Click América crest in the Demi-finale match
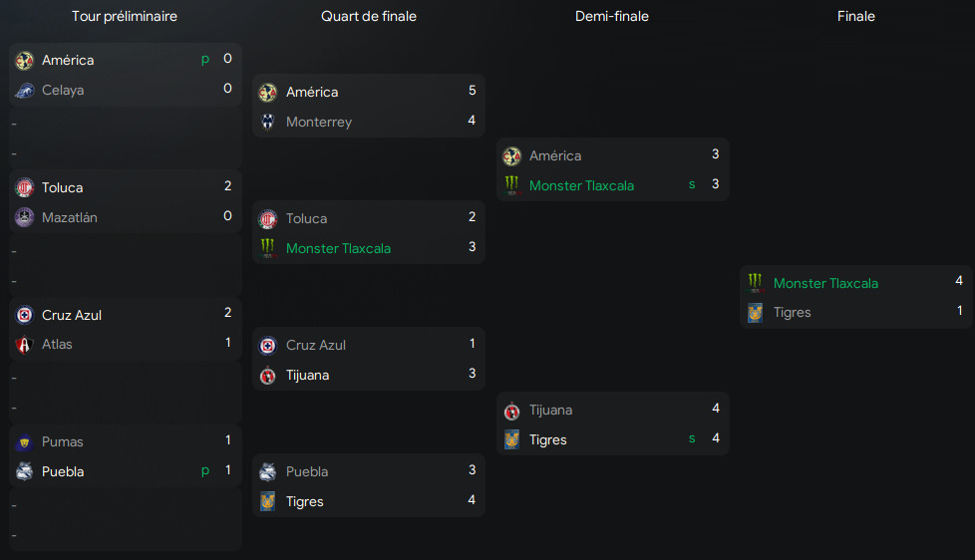This screenshot has width=975, height=560. [511, 156]
